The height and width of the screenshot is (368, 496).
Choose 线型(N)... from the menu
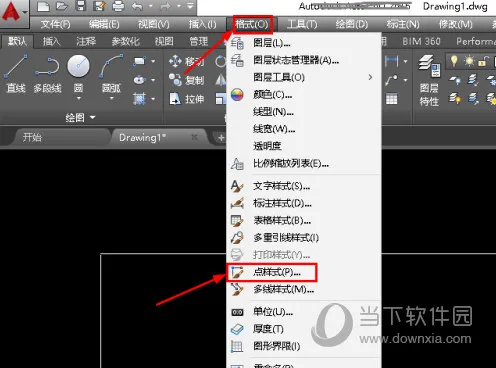[304, 112]
